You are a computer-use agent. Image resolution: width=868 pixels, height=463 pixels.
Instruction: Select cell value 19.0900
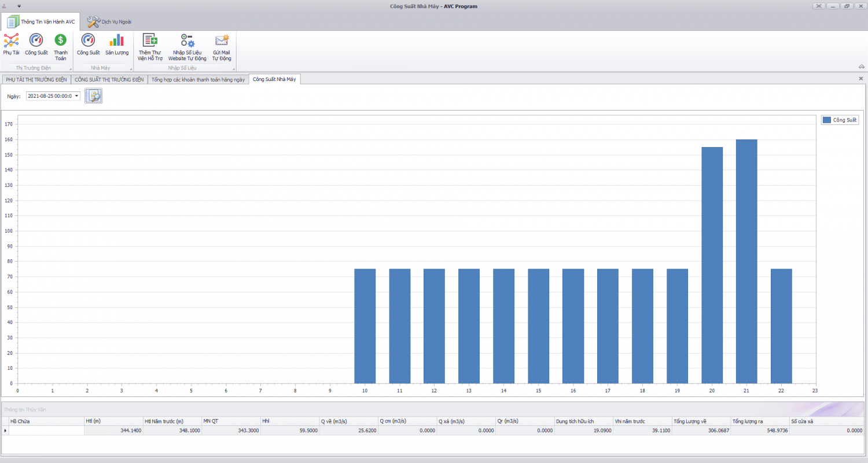pyautogui.click(x=583, y=431)
